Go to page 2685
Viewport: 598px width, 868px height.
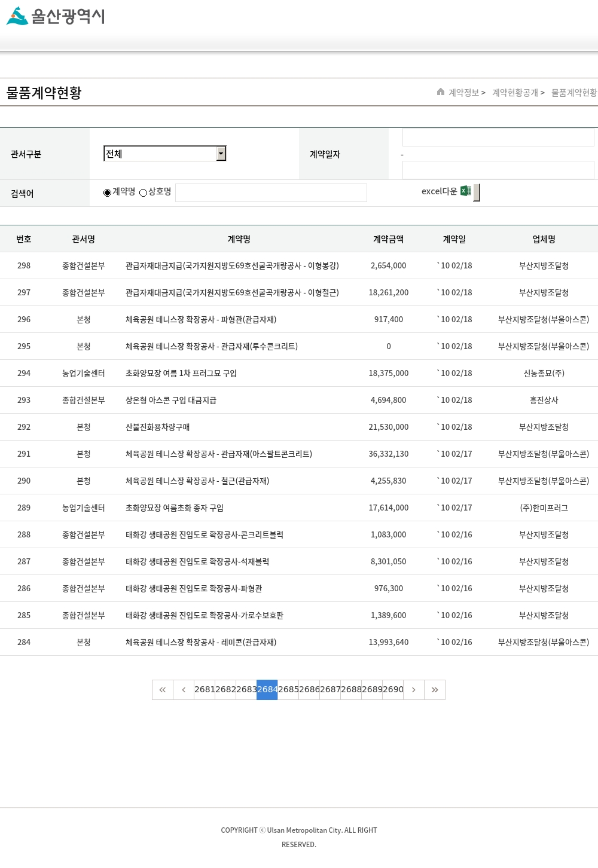288,690
